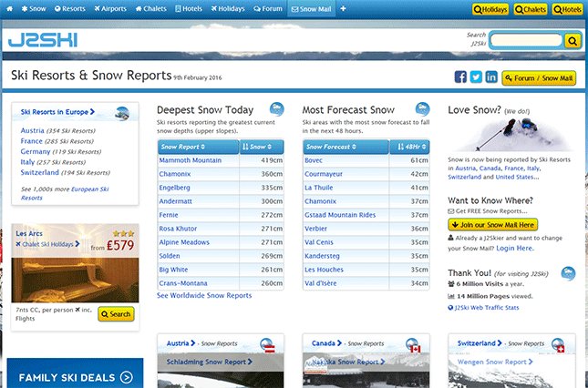The image size is (588, 388).
Task: Click the Twitter share icon
Action: (x=476, y=77)
